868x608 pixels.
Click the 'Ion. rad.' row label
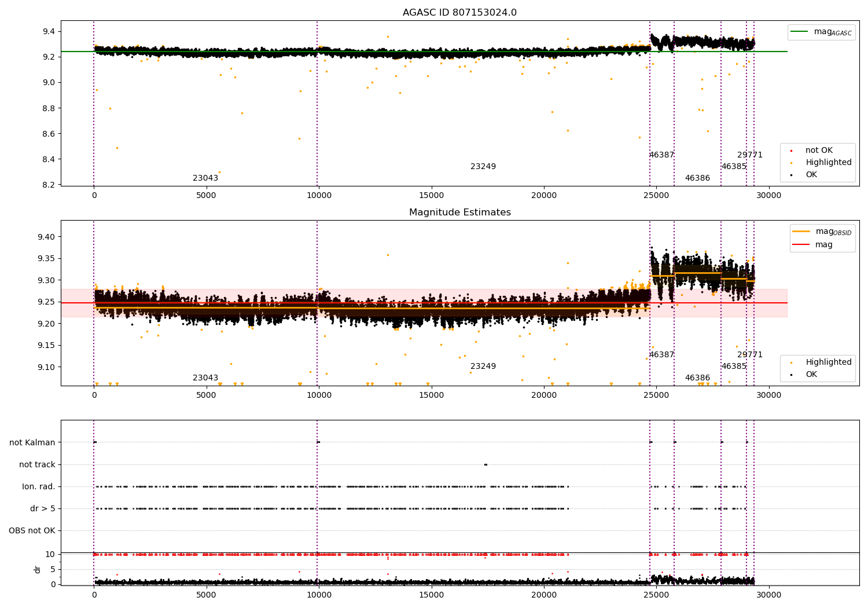click(39, 487)
